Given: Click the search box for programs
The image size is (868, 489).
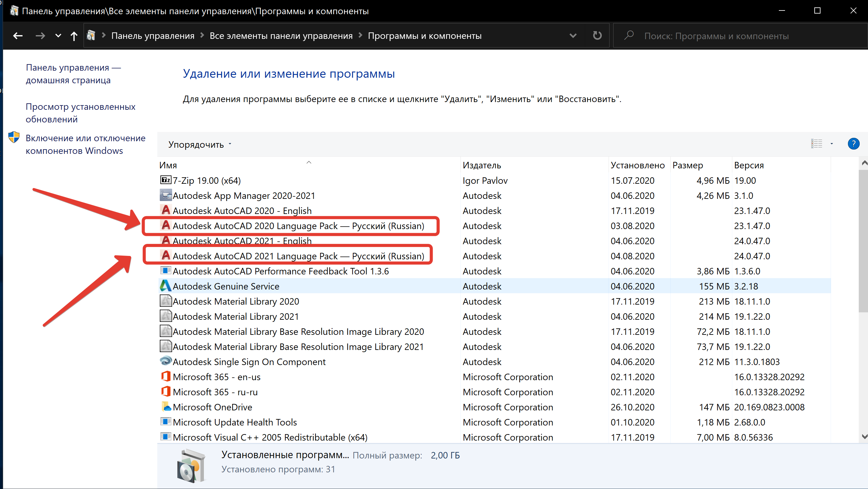Looking at the screenshot, I should tap(741, 36).
